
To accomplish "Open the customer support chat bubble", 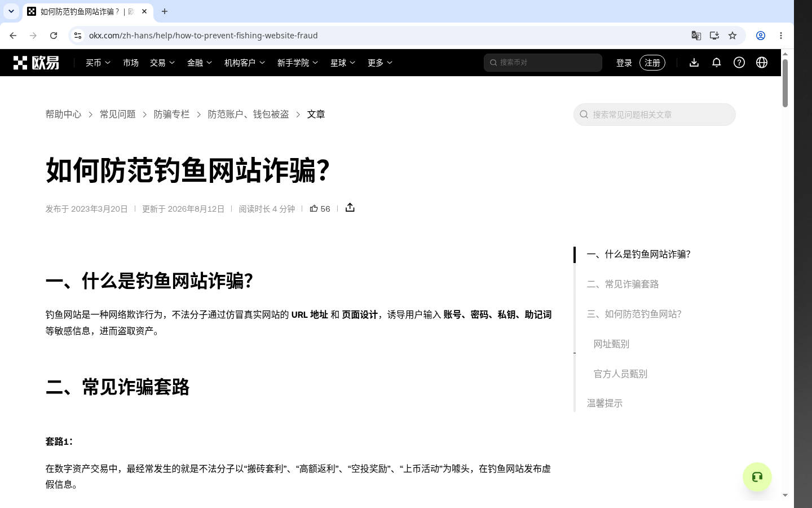I will pos(757,477).
